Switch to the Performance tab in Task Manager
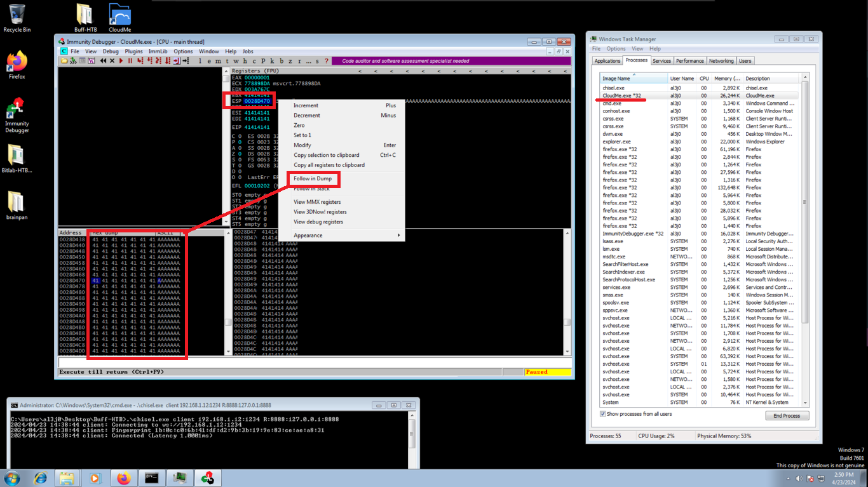This screenshot has height=487, width=868. click(689, 61)
